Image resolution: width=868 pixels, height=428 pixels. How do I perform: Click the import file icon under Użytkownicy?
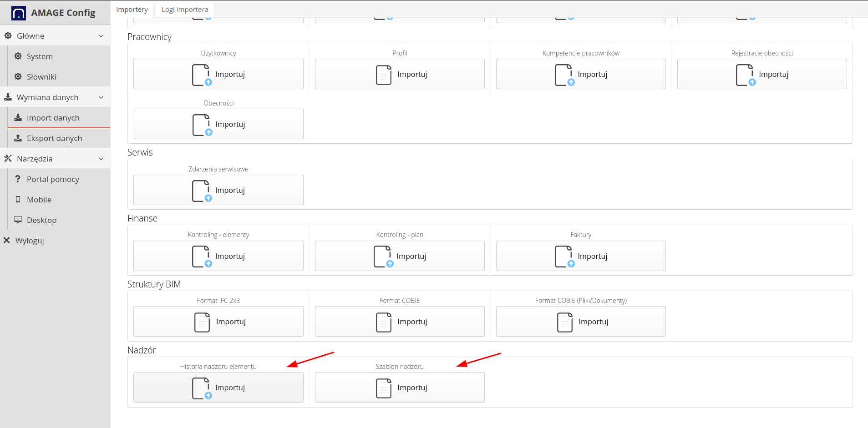tap(202, 75)
